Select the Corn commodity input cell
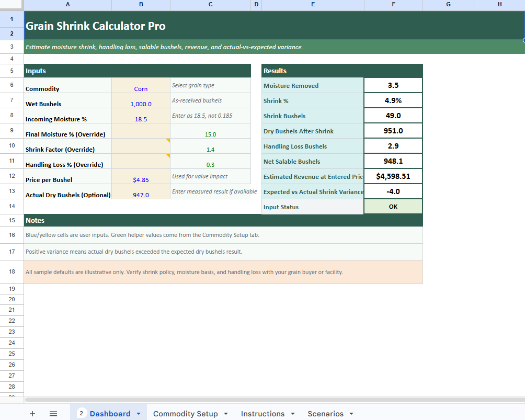 coord(140,88)
